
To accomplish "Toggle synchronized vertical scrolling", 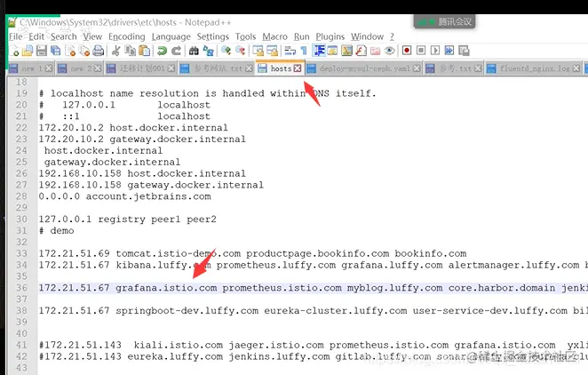I will coord(258,51).
